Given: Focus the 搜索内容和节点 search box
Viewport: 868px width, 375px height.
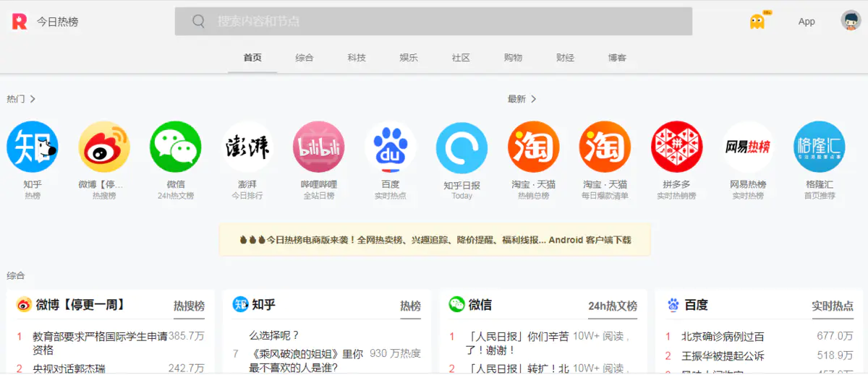Looking at the screenshot, I should 433,22.
